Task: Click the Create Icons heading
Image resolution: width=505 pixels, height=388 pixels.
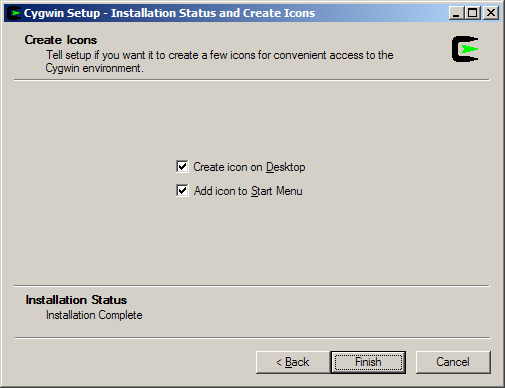Action: 61,40
